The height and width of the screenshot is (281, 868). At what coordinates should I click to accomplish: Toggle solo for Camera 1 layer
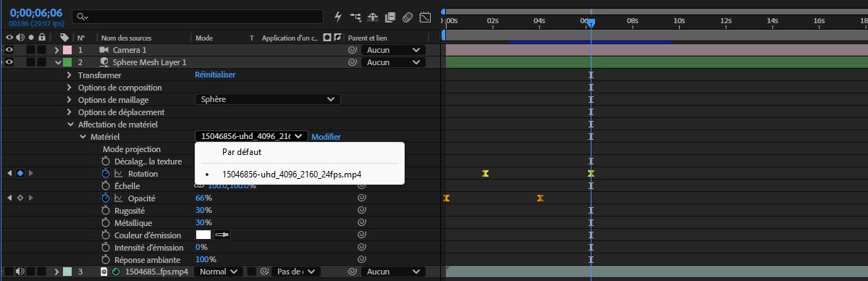click(x=30, y=50)
